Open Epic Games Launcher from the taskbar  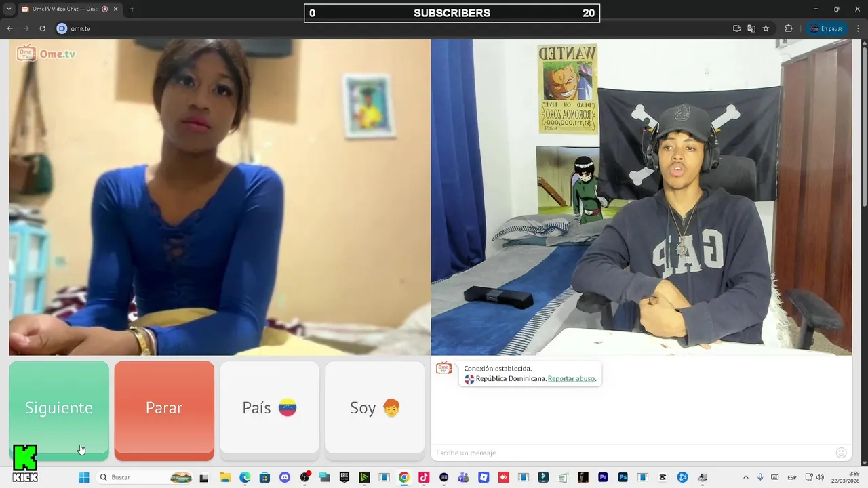(x=344, y=477)
